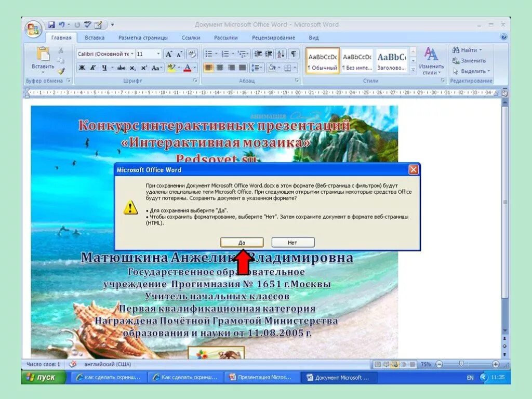Screen dimensions: 532x399
Task: Click the Save floppy disk icon
Action: [51, 25]
